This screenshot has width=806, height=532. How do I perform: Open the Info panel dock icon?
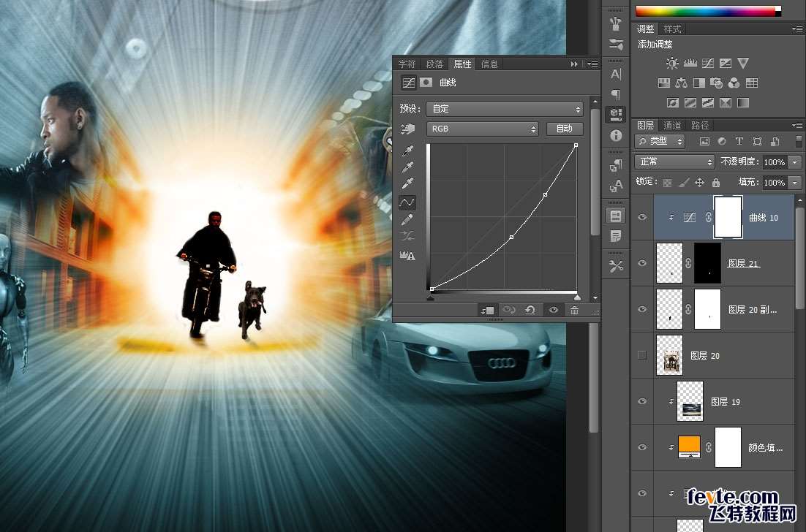tap(616, 136)
